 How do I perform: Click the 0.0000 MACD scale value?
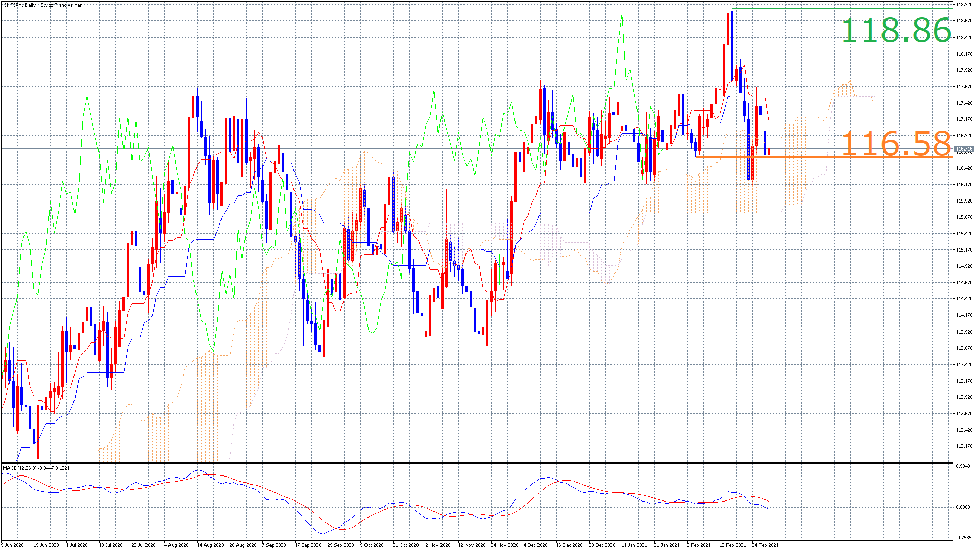pyautogui.click(x=963, y=507)
